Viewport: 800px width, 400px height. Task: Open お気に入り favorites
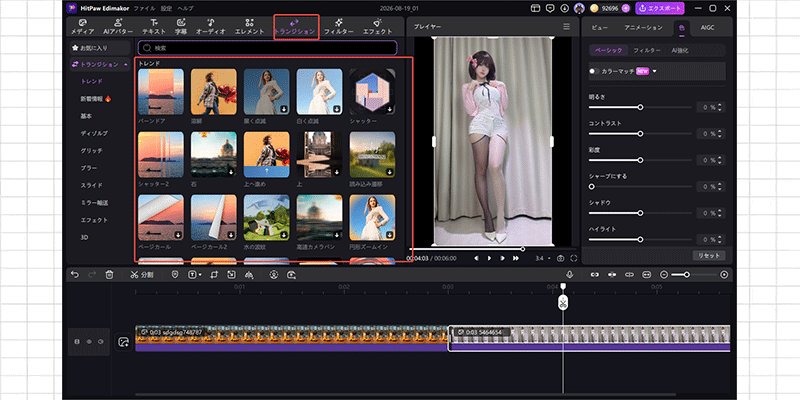(x=100, y=48)
